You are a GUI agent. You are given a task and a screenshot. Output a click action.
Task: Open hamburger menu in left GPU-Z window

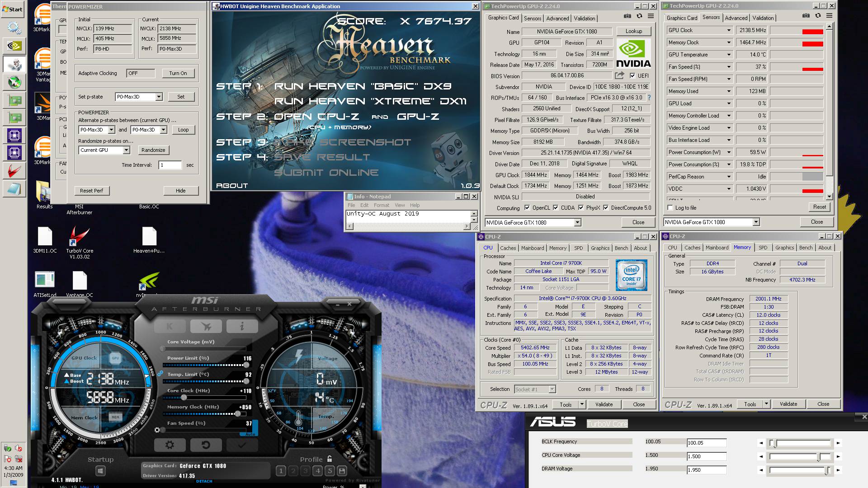pyautogui.click(x=651, y=16)
